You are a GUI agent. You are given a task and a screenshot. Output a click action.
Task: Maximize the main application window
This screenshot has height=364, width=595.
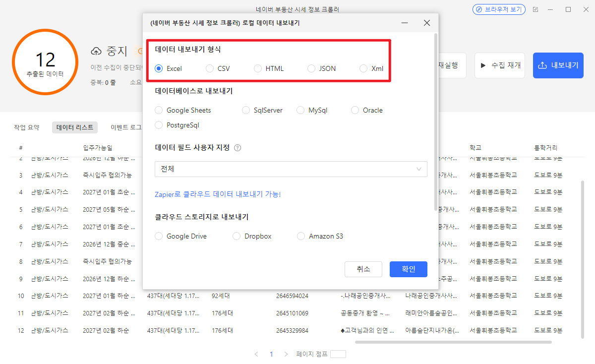pos(568,9)
